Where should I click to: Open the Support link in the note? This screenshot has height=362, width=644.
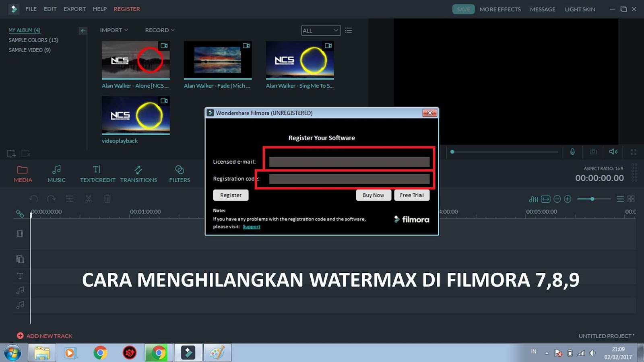[x=251, y=227]
